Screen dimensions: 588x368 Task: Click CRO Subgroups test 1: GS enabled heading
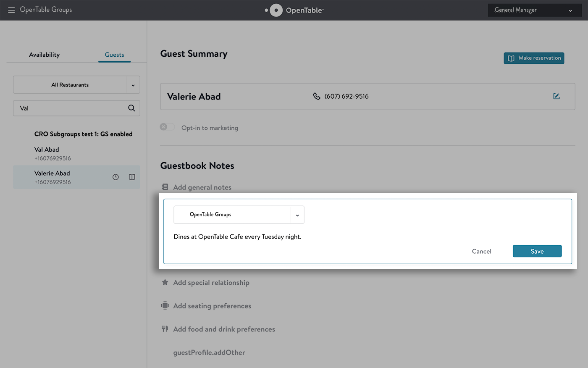tap(83, 134)
